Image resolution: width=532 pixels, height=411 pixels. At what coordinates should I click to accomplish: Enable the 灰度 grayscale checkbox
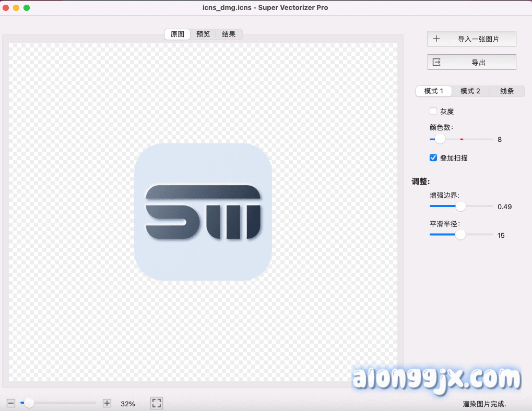[x=433, y=111]
